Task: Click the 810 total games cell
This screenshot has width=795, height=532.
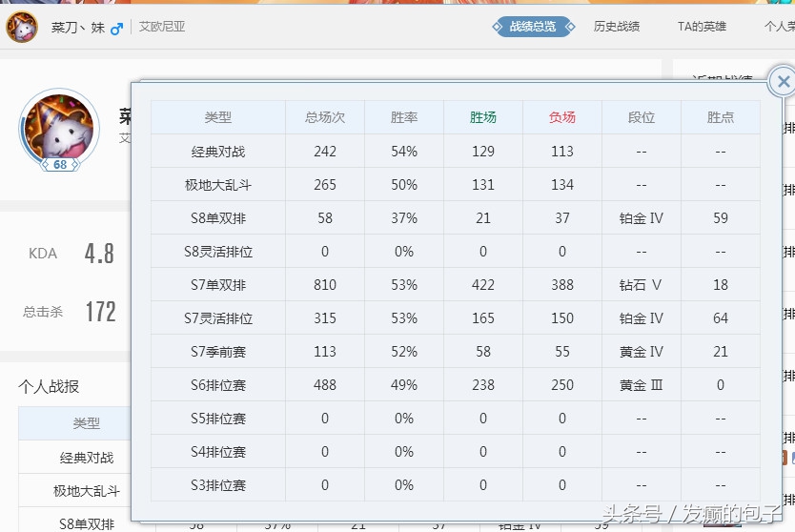Action: 325,284
